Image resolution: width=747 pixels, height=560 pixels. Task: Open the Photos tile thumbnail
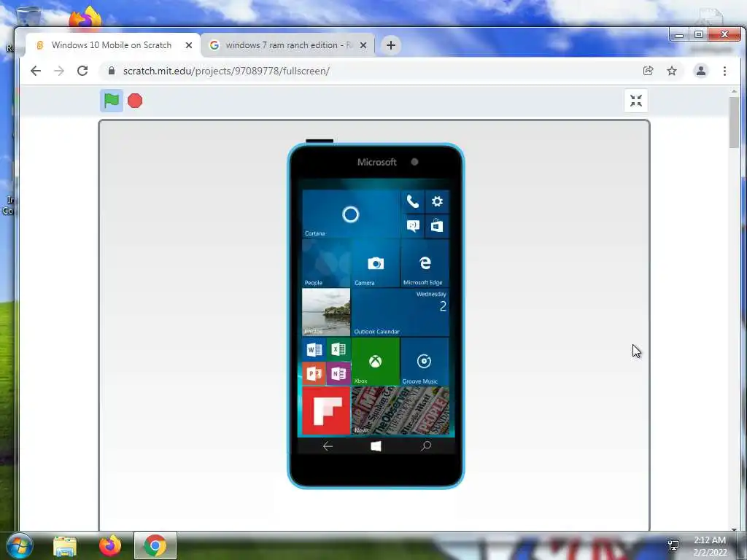(x=326, y=312)
